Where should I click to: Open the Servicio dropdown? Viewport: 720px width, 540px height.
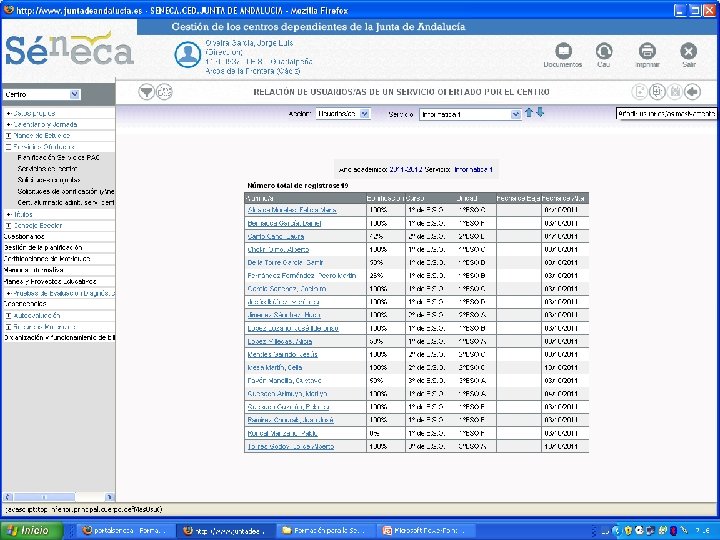(x=470, y=114)
